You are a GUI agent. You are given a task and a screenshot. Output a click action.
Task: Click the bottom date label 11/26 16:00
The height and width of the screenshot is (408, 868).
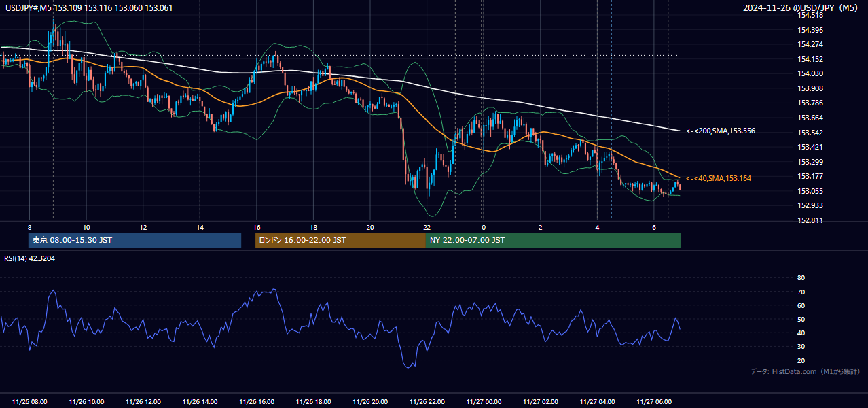(x=257, y=402)
